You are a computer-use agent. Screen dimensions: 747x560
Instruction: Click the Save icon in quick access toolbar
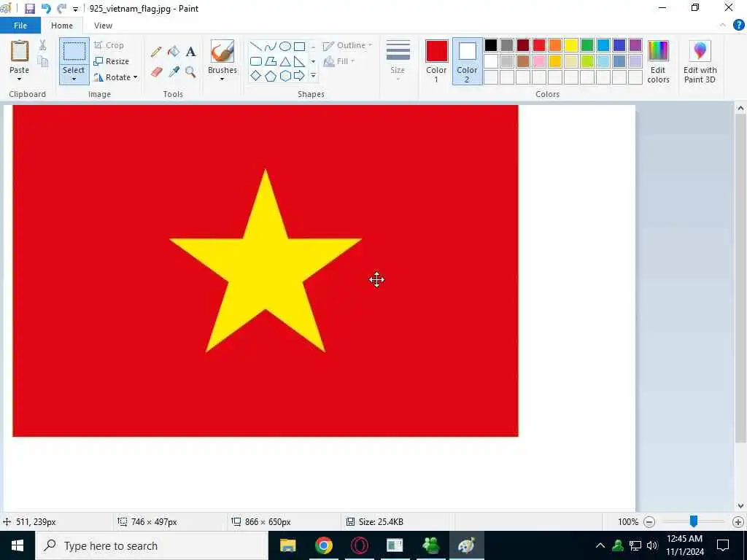click(x=29, y=9)
